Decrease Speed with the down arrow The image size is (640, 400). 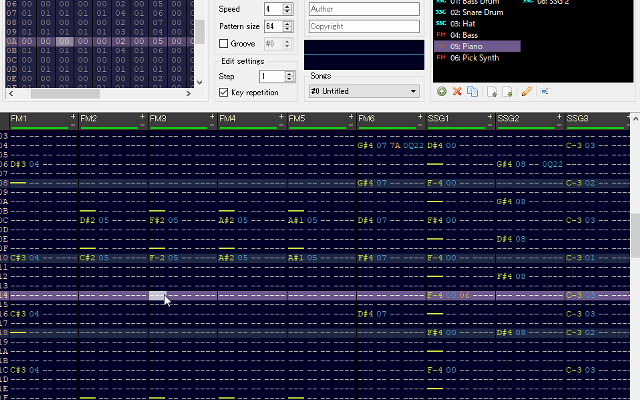[x=288, y=12]
